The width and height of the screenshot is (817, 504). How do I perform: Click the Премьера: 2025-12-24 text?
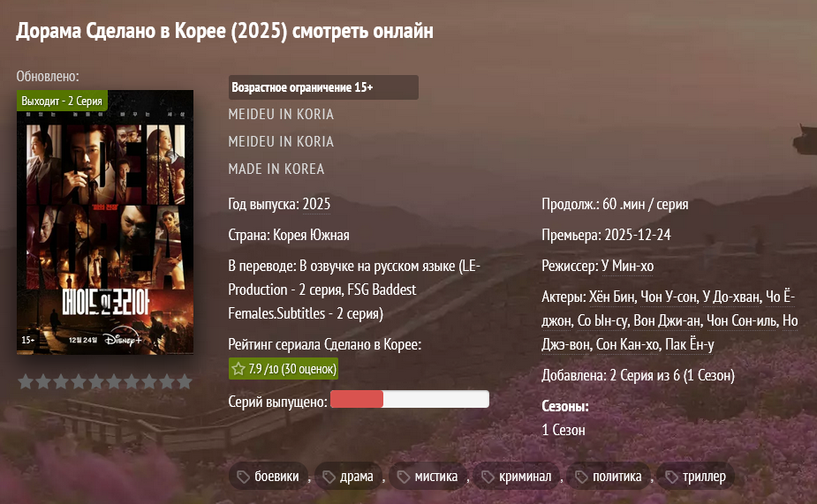coord(606,235)
